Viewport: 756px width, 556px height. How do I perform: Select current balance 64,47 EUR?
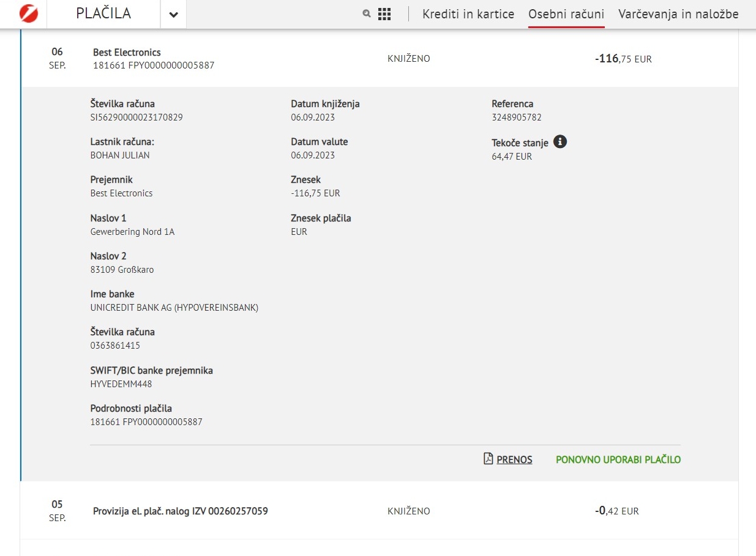[x=512, y=157]
